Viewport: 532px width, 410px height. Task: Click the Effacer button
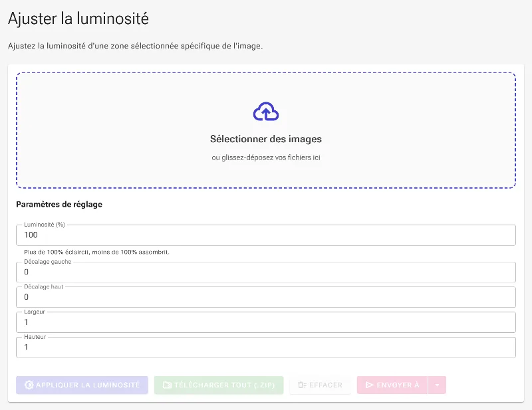pyautogui.click(x=320, y=385)
